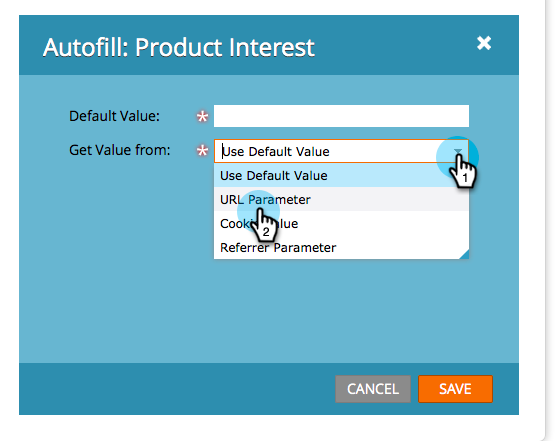
Task: Click into the Default Value text field
Action: (341, 116)
